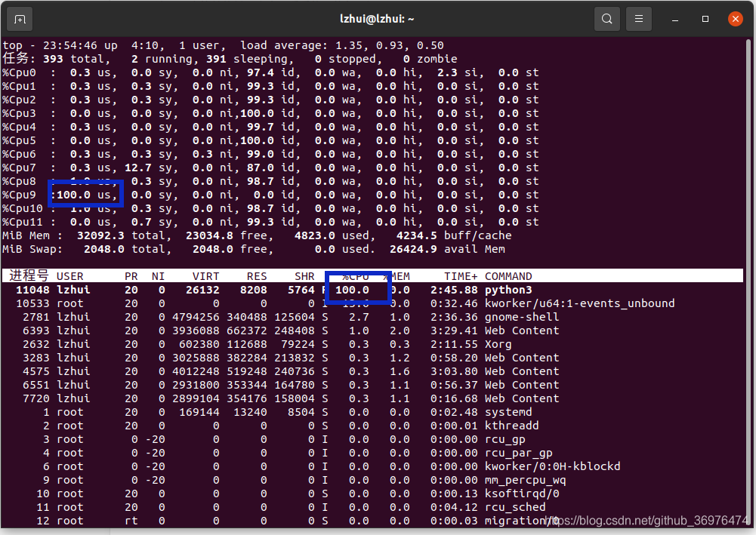Open the hamburger menu
Viewport: 756px width, 535px height.
[639, 20]
